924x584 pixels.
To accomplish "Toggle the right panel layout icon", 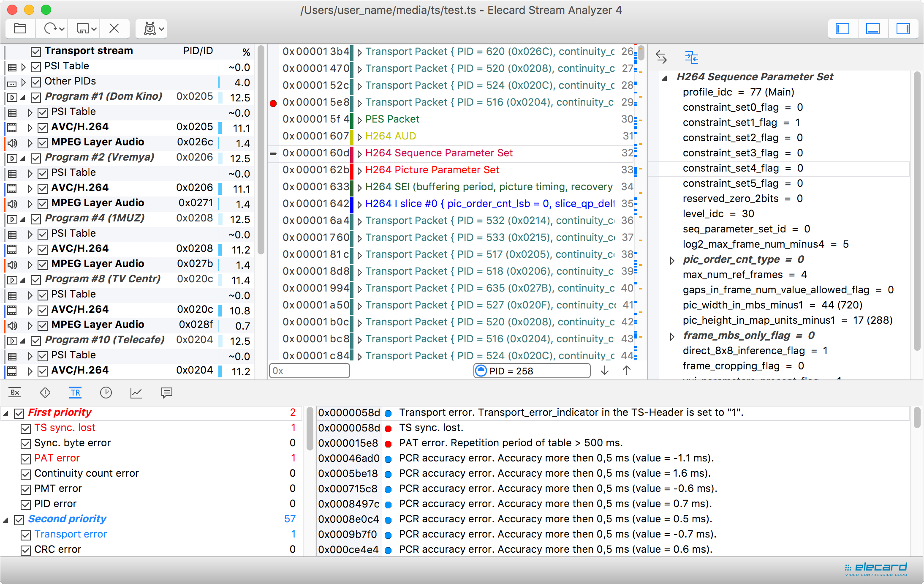I will tap(903, 29).
